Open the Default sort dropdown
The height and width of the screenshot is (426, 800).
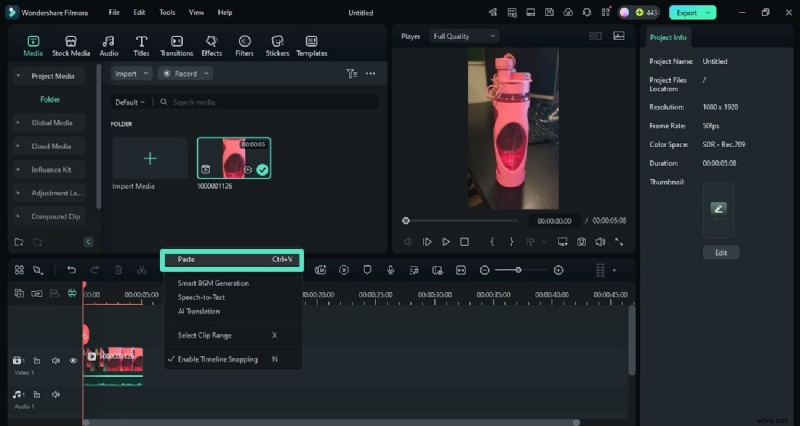click(x=130, y=102)
